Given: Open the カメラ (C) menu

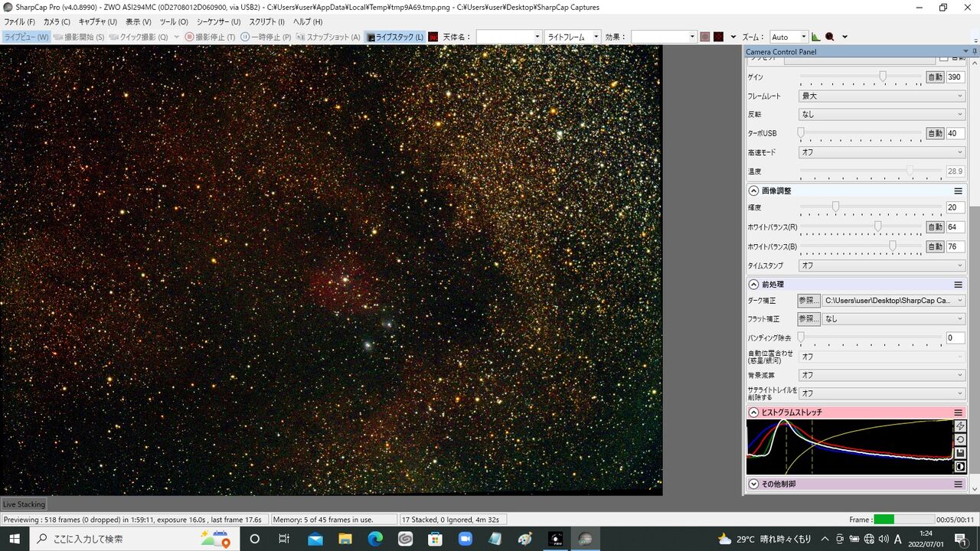Looking at the screenshot, I should pos(57,22).
